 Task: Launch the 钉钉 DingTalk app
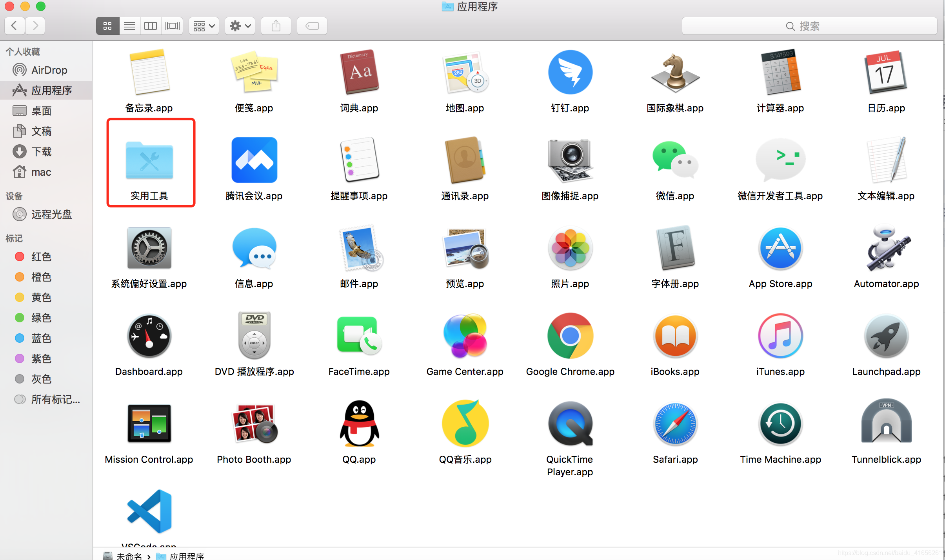click(x=570, y=72)
